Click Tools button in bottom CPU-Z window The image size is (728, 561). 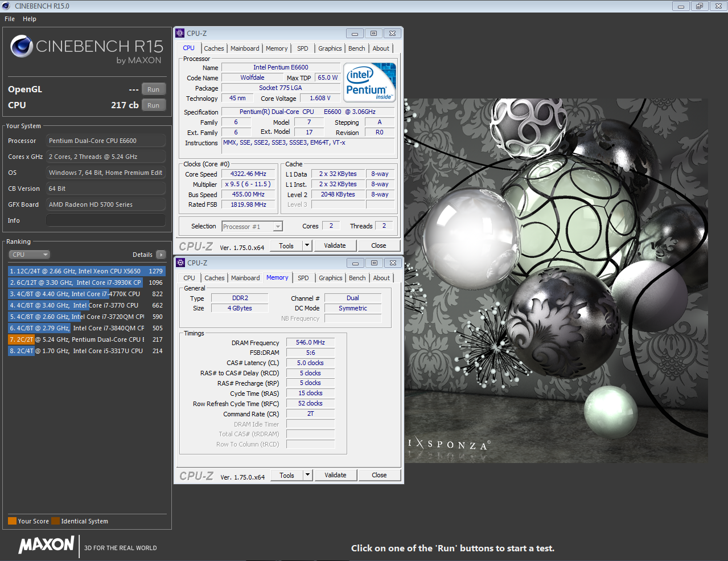[287, 475]
